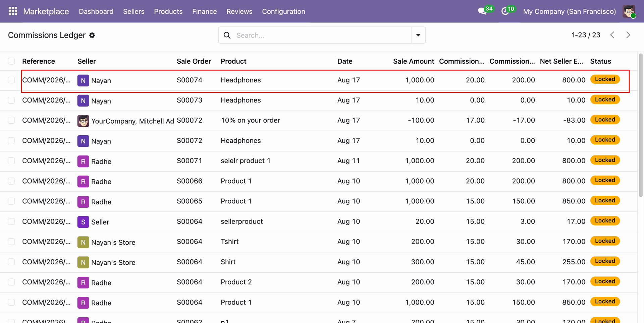This screenshot has width=644, height=323.
Task: Check the Tshirt row checkbox
Action: point(11,242)
